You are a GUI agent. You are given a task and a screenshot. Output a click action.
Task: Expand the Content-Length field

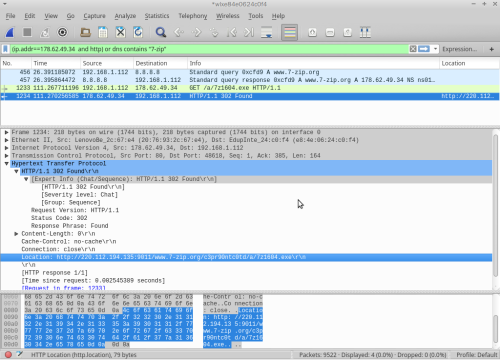click(x=16, y=234)
